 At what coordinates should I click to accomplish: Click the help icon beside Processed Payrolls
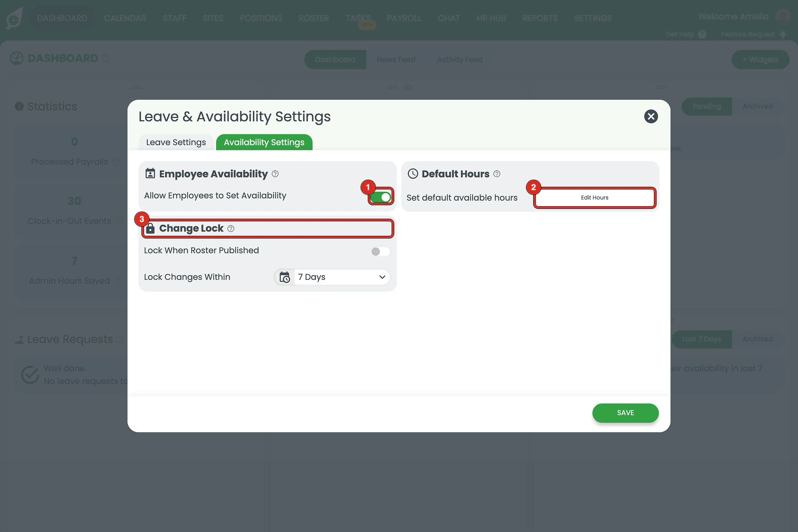[116, 162]
